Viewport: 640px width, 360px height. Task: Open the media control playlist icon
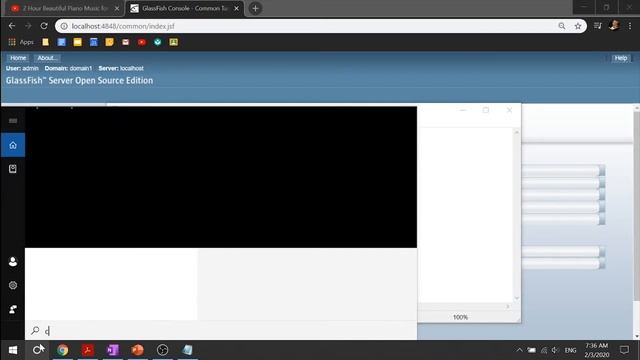[x=598, y=26]
